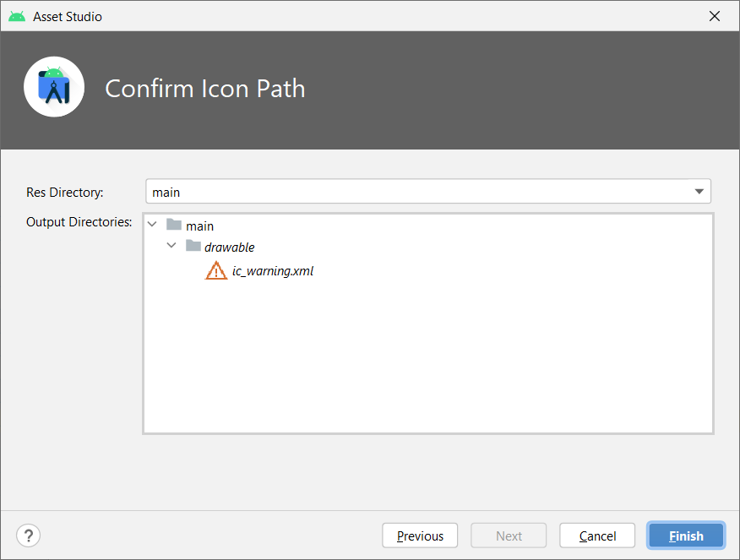
Task: Click the drawable folder icon
Action: click(193, 247)
